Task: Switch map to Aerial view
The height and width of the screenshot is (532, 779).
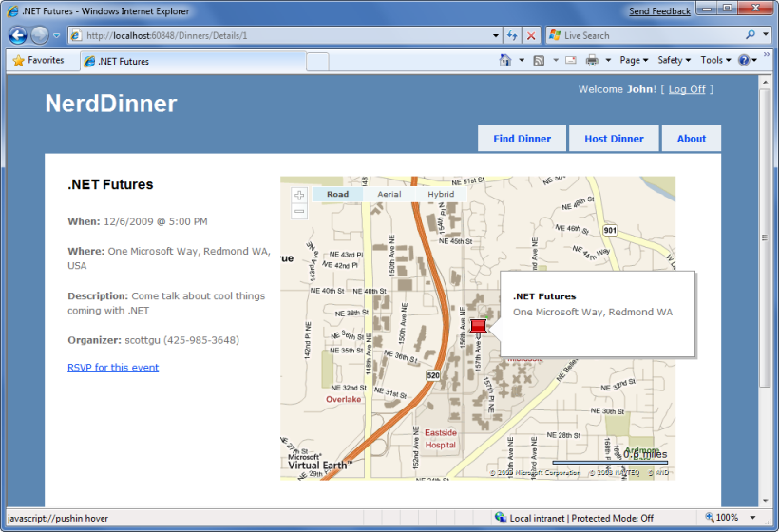Action: [389, 194]
